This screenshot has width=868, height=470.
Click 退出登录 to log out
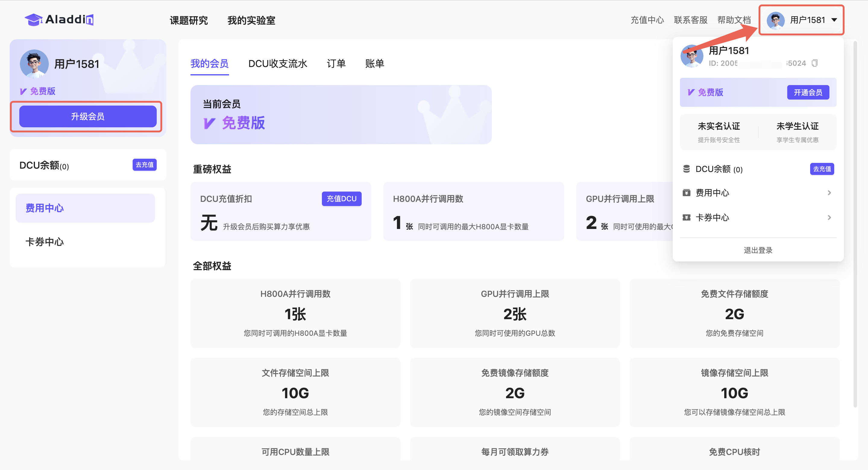click(758, 250)
